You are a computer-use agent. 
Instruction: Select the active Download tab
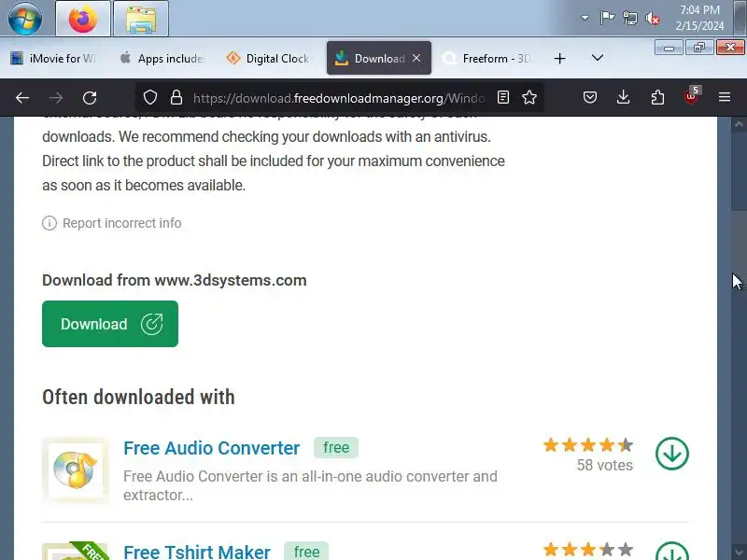pyautogui.click(x=379, y=58)
